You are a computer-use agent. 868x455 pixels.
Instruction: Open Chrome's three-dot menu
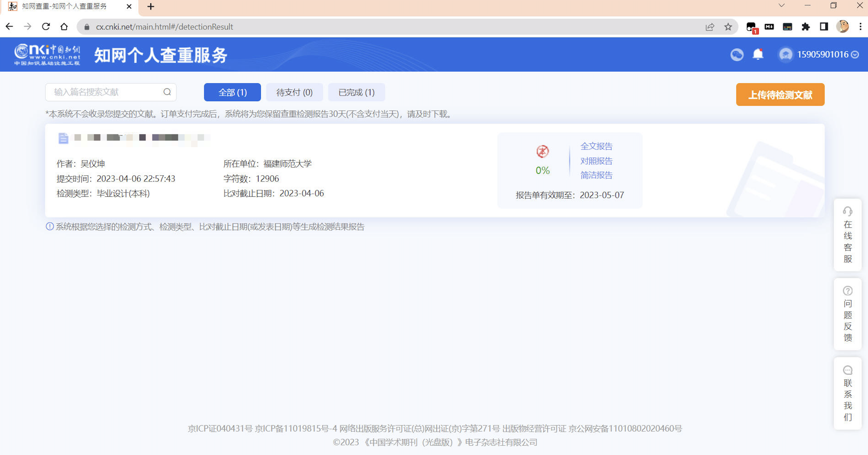[x=860, y=27]
